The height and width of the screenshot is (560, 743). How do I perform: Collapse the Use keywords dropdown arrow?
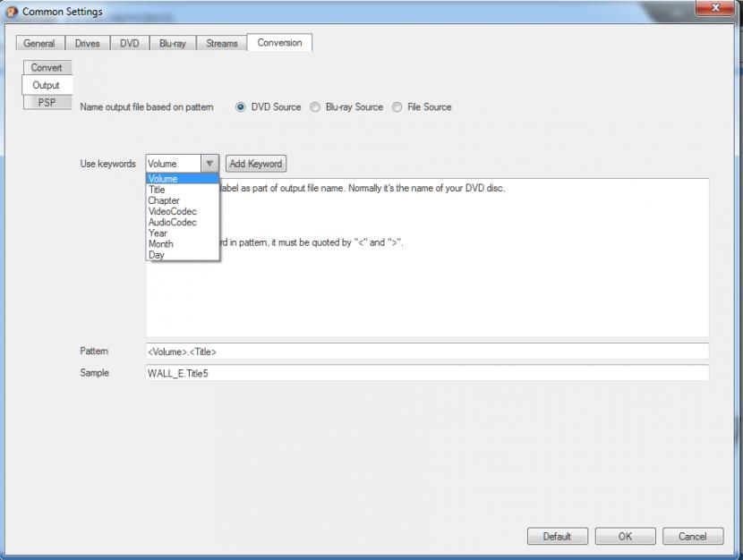209,164
